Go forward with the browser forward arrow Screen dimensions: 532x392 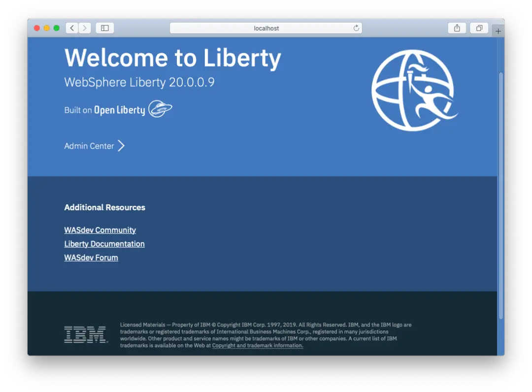click(85, 28)
